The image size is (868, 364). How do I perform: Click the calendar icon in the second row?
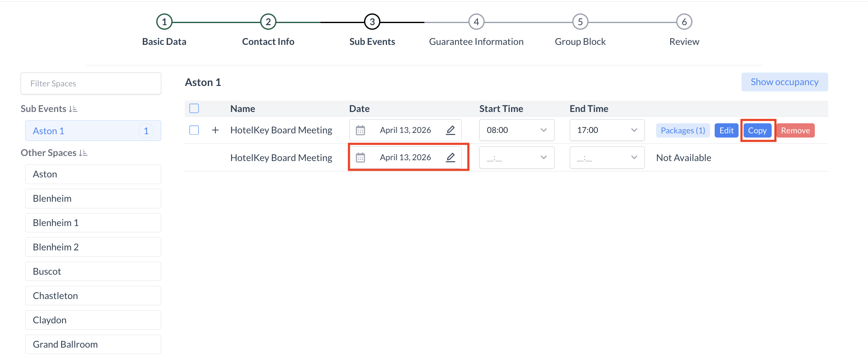pyautogui.click(x=360, y=158)
